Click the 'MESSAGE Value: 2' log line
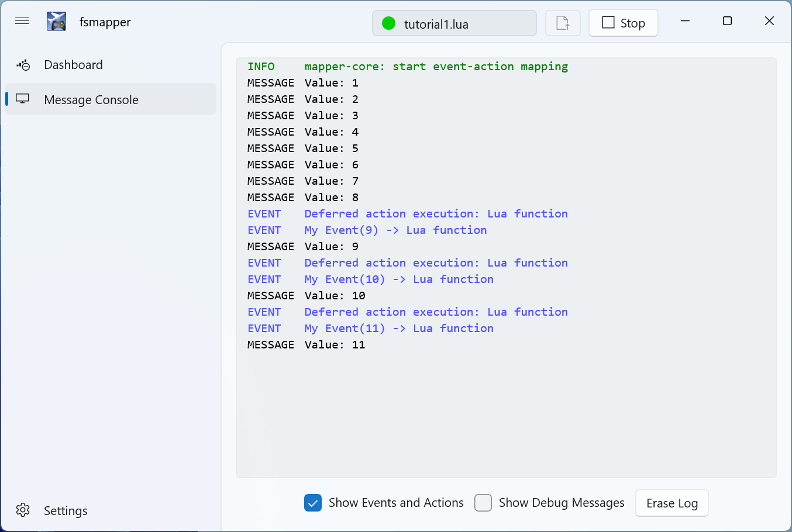This screenshot has height=532, width=792. pyautogui.click(x=303, y=99)
